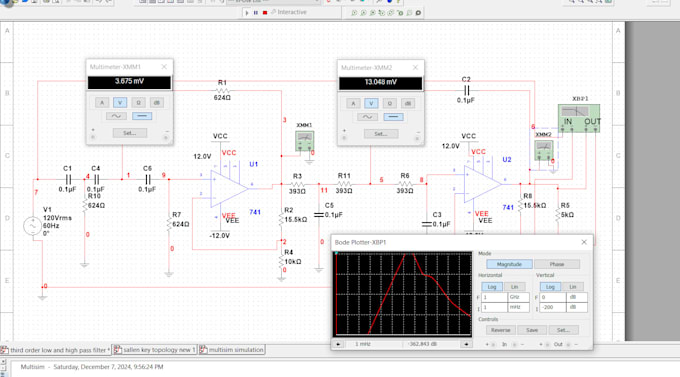Open the GHz final frequency unit dropdown

coord(519,297)
